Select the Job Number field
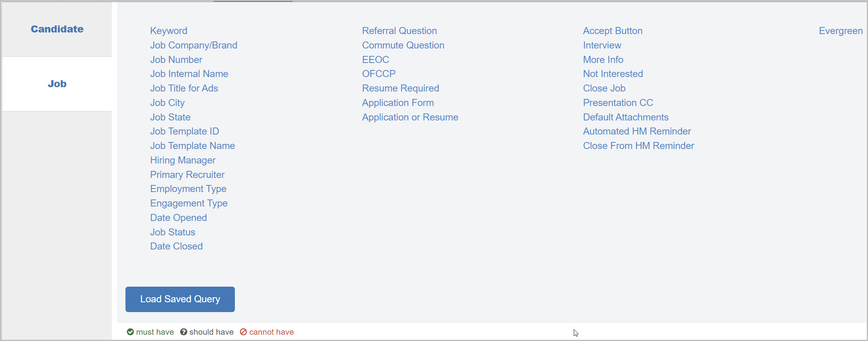Screen dimensions: 868x341 176,60
